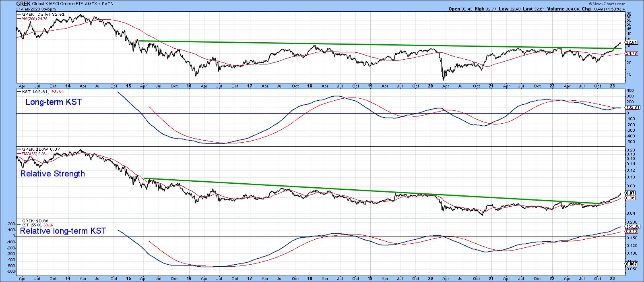Click the 24.78 moving average price tag
Image resolution: width=644 pixels, height=282 pixels.
pos(632,54)
